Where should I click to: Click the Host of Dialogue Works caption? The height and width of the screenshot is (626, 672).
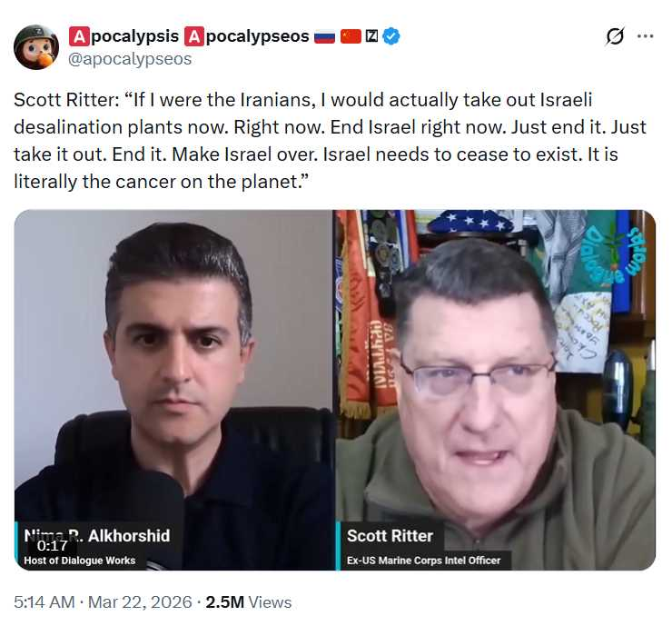[x=80, y=561]
